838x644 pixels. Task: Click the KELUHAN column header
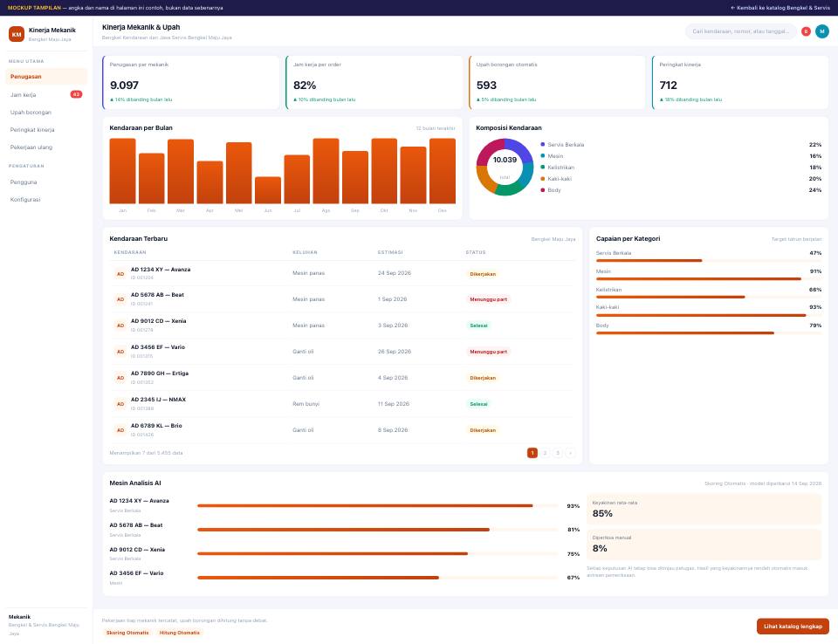[306, 252]
